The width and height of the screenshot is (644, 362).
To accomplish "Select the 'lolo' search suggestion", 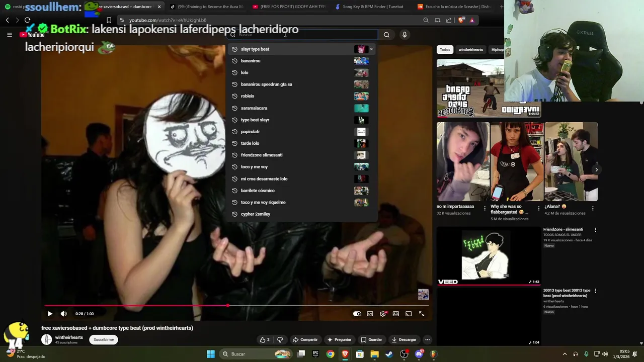I will coord(302,72).
